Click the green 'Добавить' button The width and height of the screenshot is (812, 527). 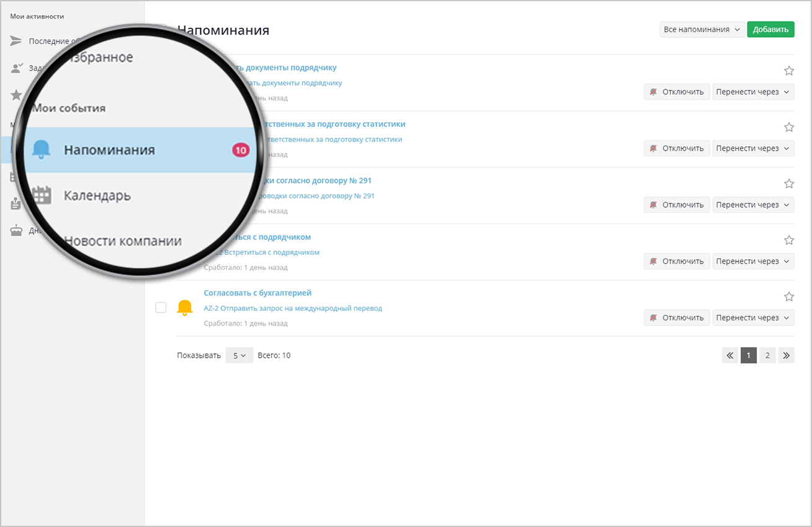pyautogui.click(x=770, y=29)
